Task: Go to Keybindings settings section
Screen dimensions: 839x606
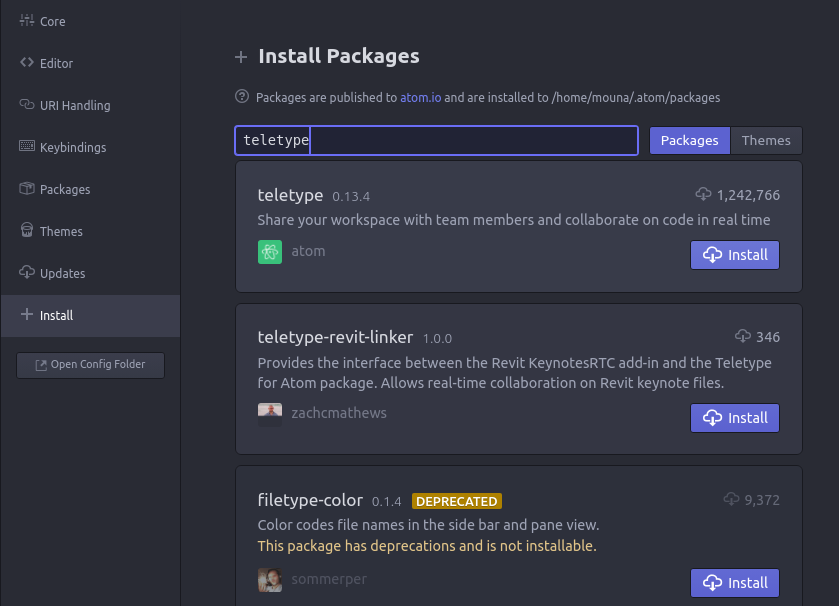Action: tap(72, 147)
